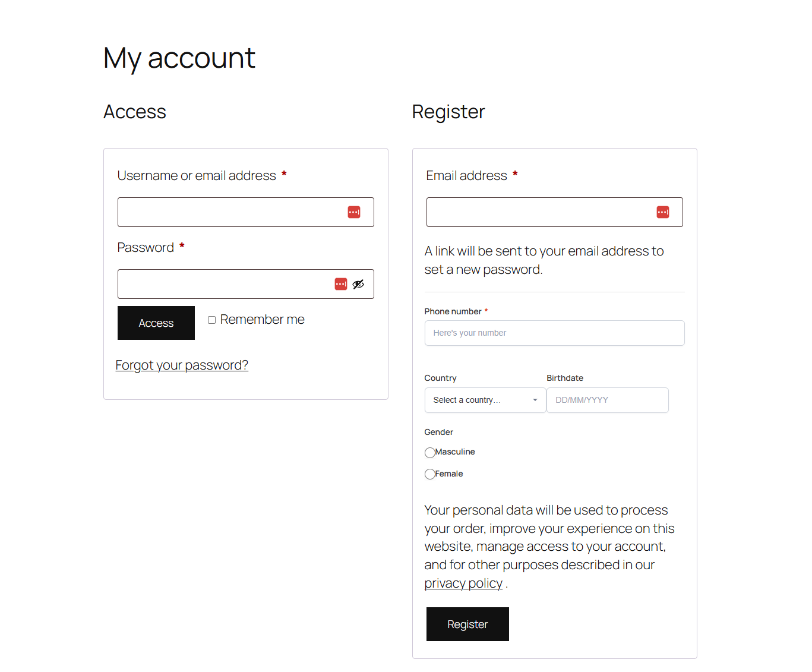The image size is (812, 672).
Task: Click the Here's your number phone field
Action: click(x=554, y=333)
